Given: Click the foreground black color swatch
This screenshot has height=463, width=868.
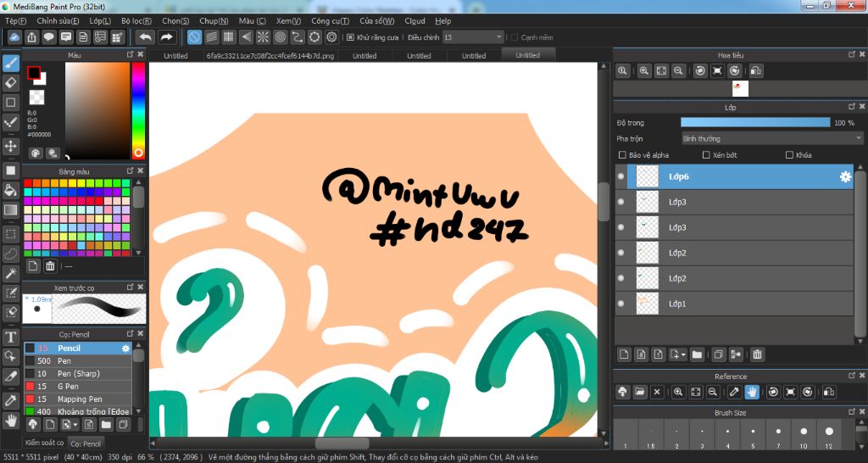Looking at the screenshot, I should 34,73.
